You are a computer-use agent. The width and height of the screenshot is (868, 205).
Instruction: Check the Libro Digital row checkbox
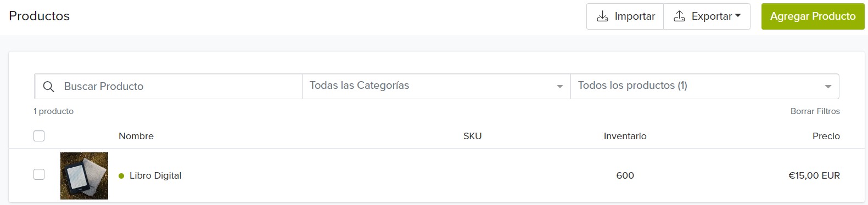tap(39, 174)
